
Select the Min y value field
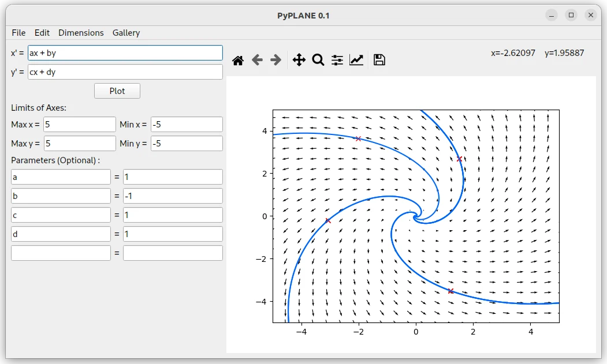[x=187, y=144]
